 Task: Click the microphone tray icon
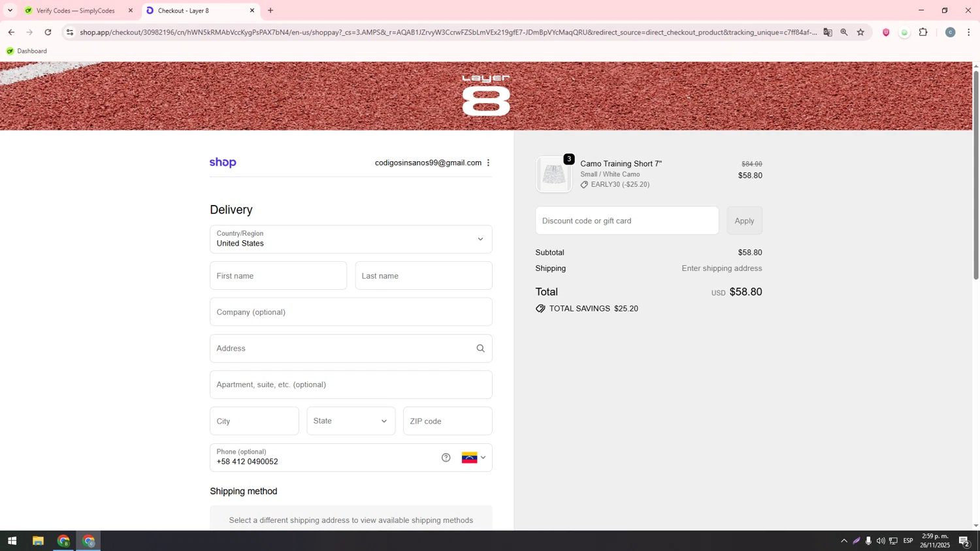[868, 541]
